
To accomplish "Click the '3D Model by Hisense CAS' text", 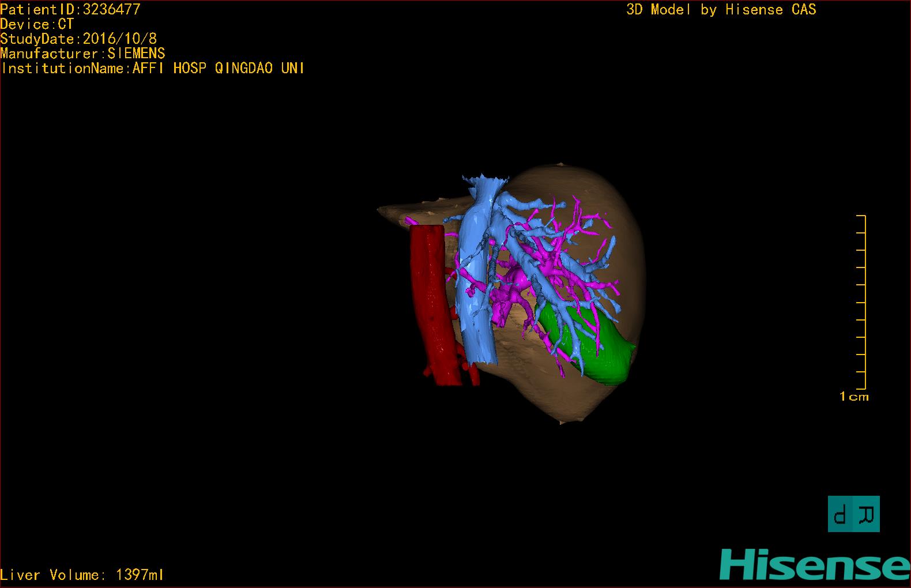I will [x=721, y=9].
